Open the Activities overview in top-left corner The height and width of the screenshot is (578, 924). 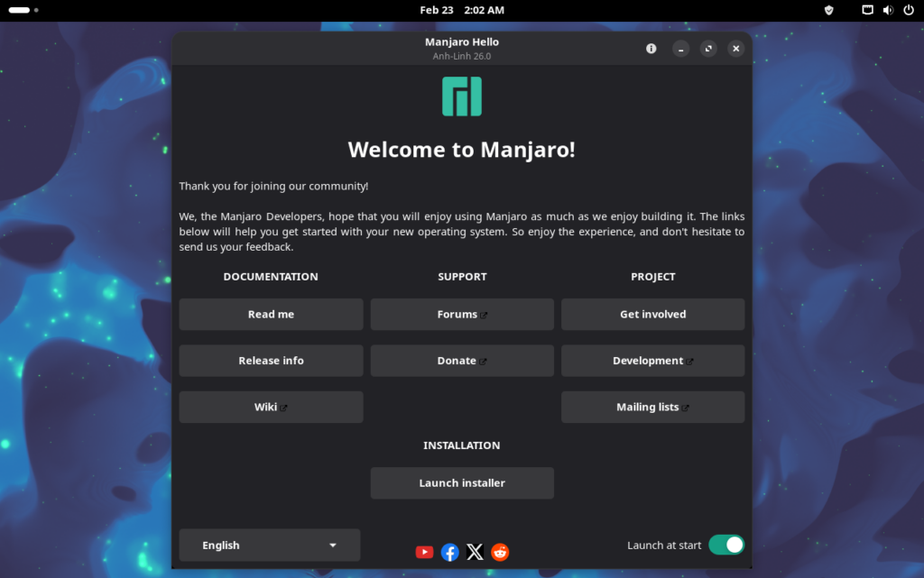point(23,10)
